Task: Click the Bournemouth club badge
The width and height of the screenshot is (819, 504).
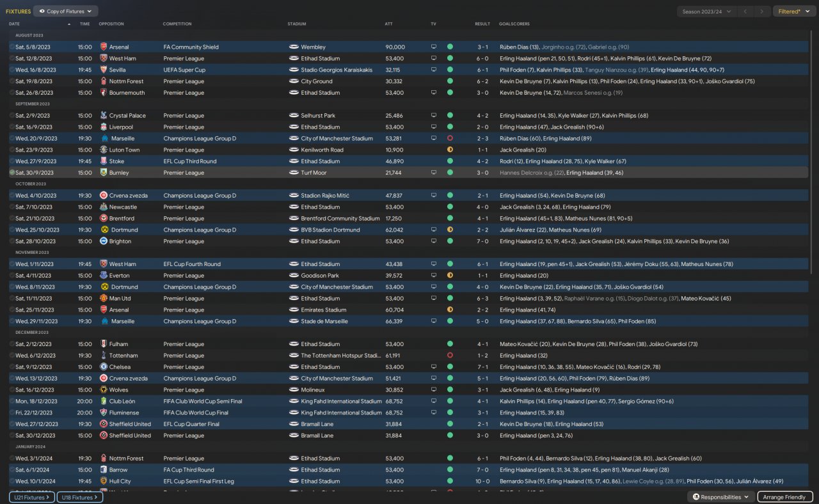Action: (x=104, y=93)
